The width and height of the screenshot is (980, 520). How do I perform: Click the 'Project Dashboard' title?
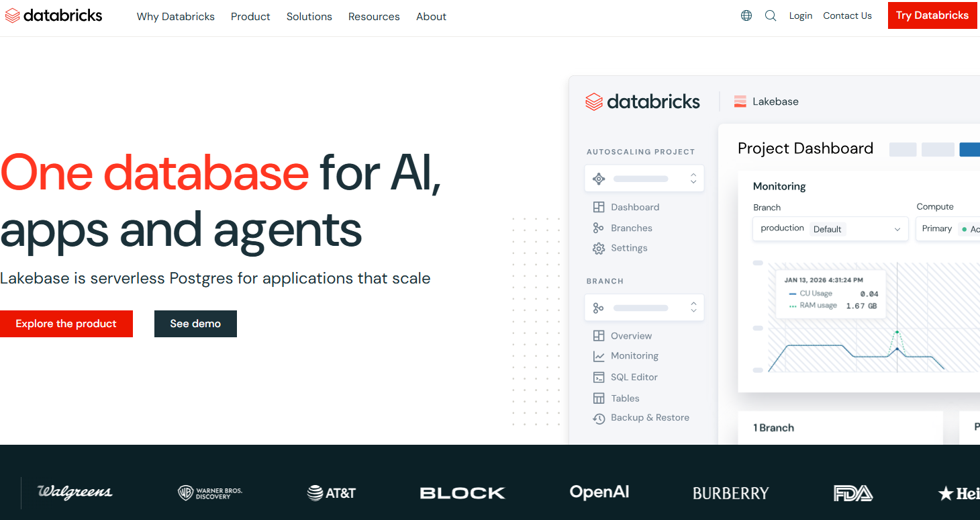(805, 148)
